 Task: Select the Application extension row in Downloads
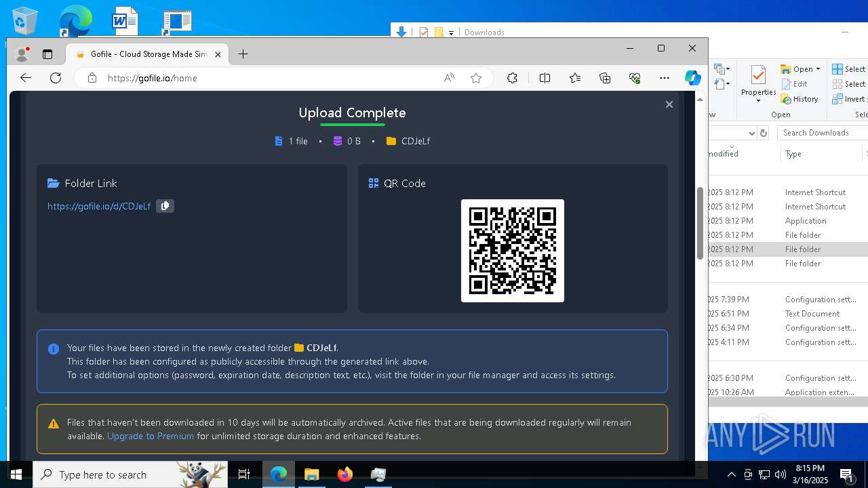point(788,392)
